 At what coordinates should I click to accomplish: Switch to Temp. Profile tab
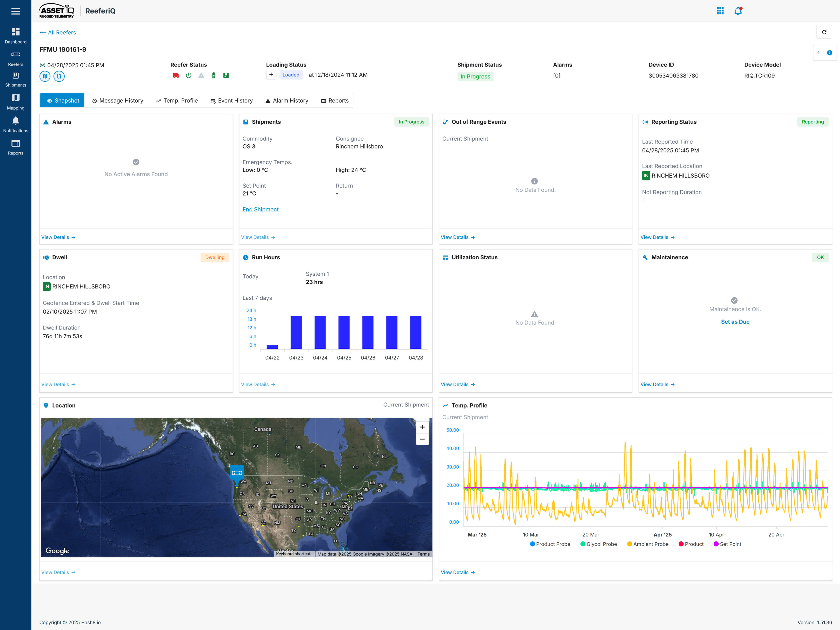pyautogui.click(x=177, y=101)
